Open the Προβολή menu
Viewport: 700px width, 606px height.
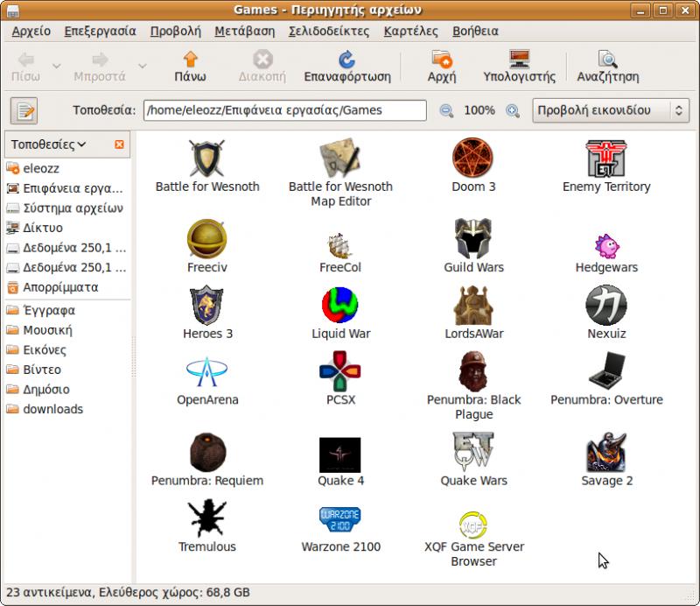click(176, 32)
